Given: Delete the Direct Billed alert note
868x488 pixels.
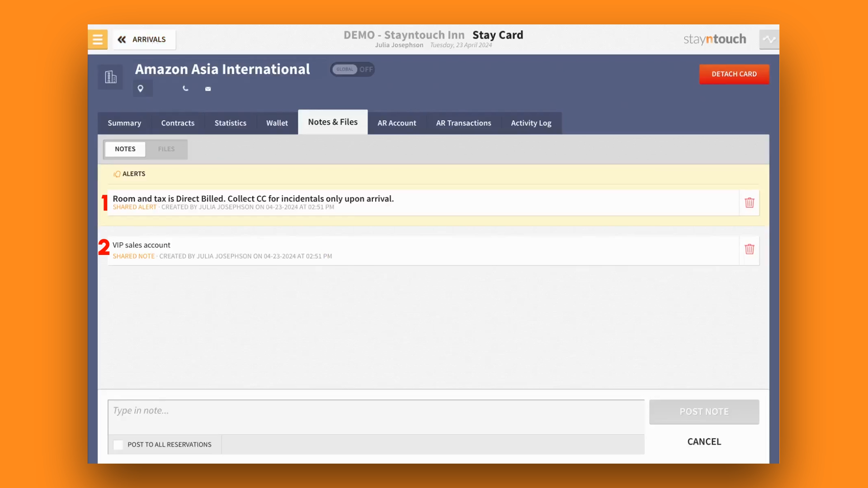Looking at the screenshot, I should pyautogui.click(x=749, y=203).
